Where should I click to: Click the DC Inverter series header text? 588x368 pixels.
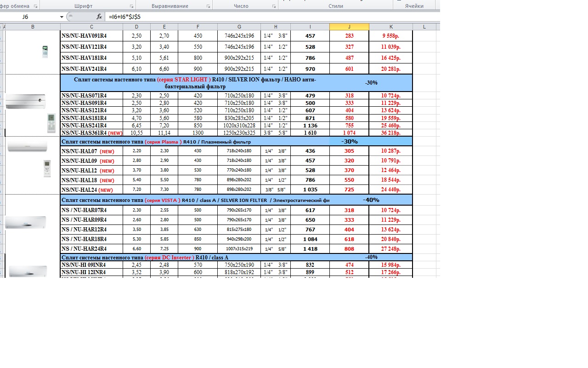(x=145, y=258)
